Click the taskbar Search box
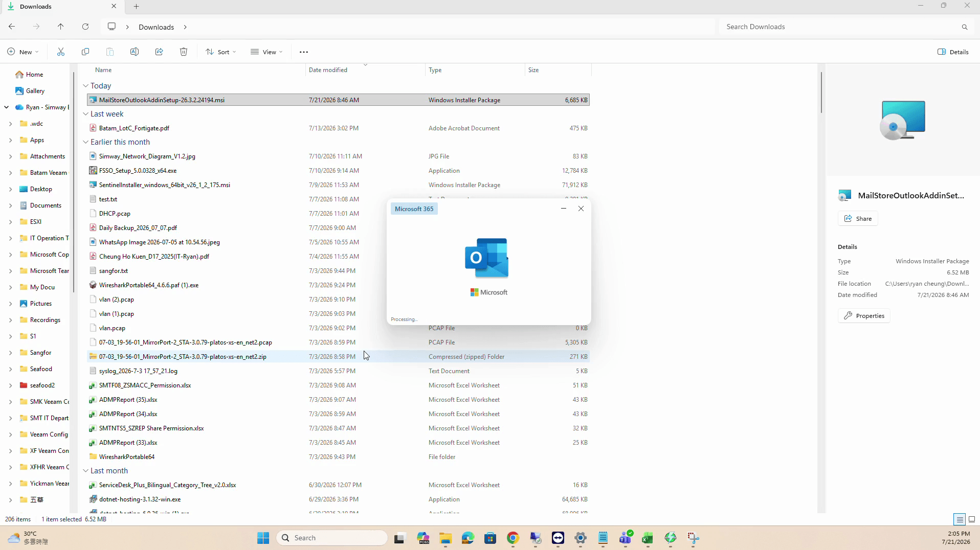Viewport: 980px width, 550px height. [x=332, y=538]
